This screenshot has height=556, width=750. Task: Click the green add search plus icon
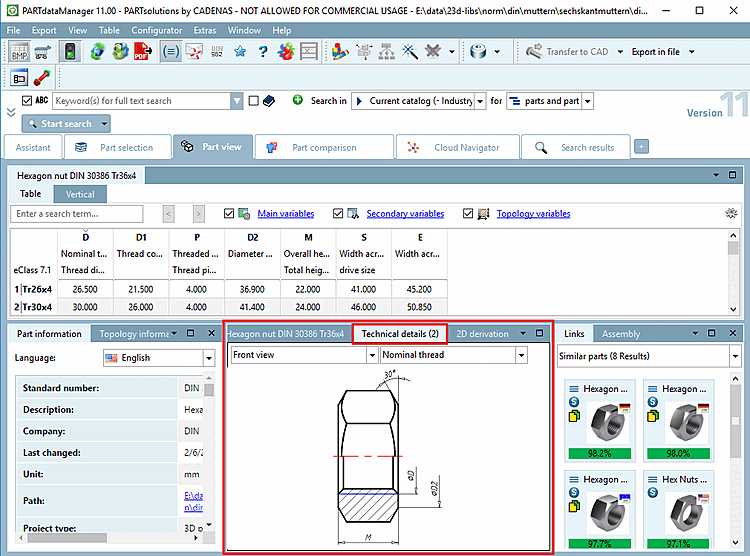click(x=297, y=101)
